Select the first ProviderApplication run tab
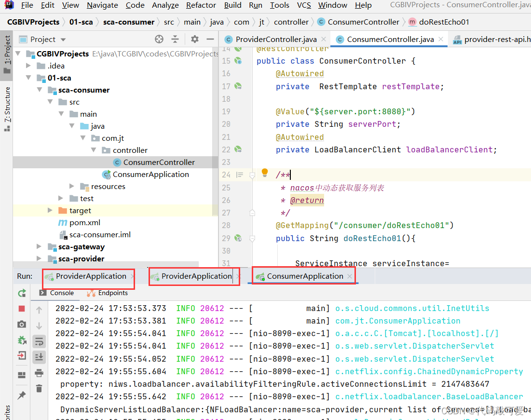 click(91, 276)
